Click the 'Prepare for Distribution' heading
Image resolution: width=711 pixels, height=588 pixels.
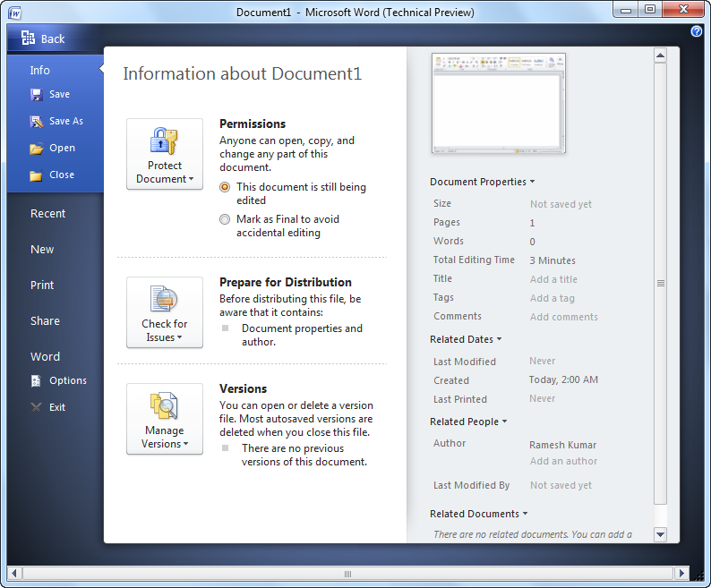coord(286,283)
